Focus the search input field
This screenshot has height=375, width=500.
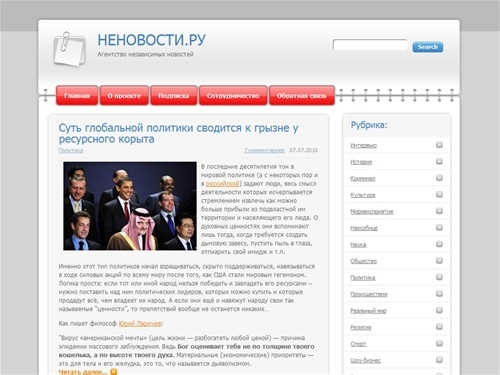[370, 45]
